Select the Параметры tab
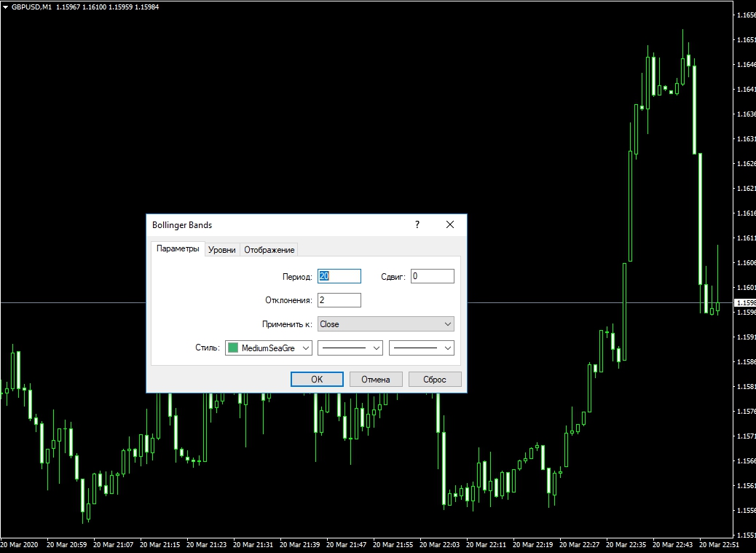Screen dimensions: 756x553 click(x=178, y=249)
